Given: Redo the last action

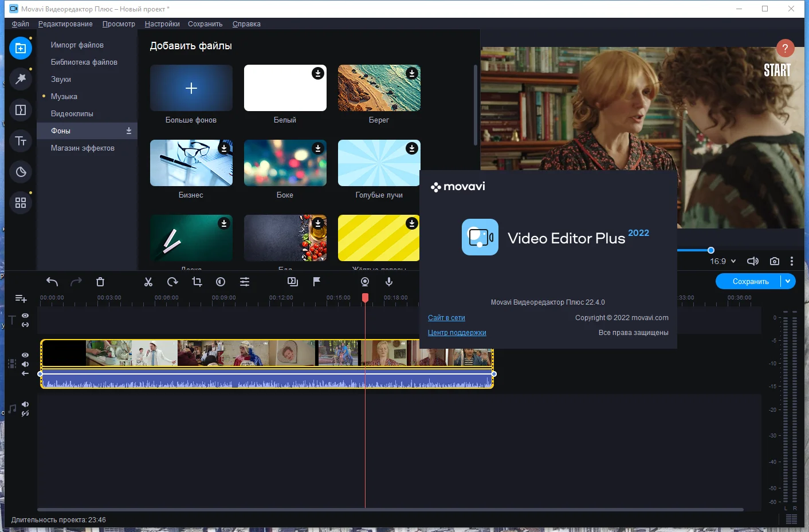Looking at the screenshot, I should click(76, 282).
